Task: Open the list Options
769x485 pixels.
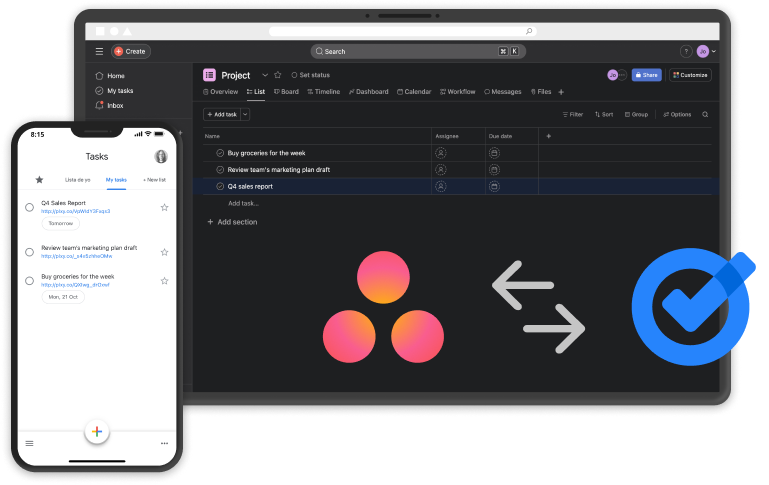Action: point(677,114)
